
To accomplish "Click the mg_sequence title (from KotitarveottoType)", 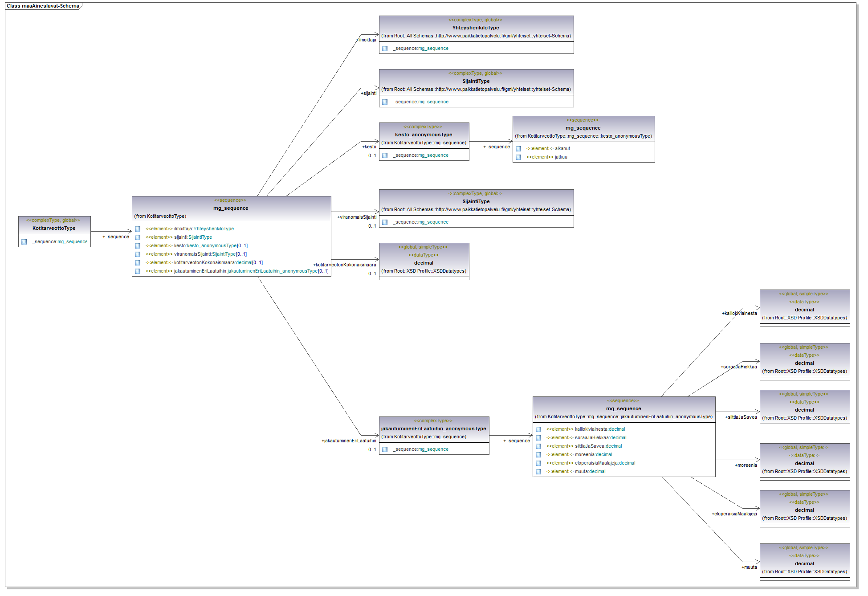I will click(x=231, y=208).
